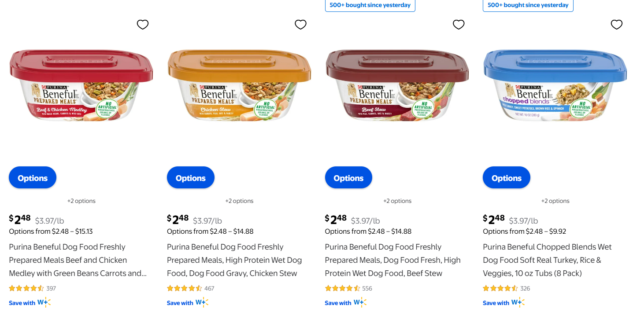Choose Options for Beef Stew product
This screenshot has height=309, width=644.
pos(348,178)
